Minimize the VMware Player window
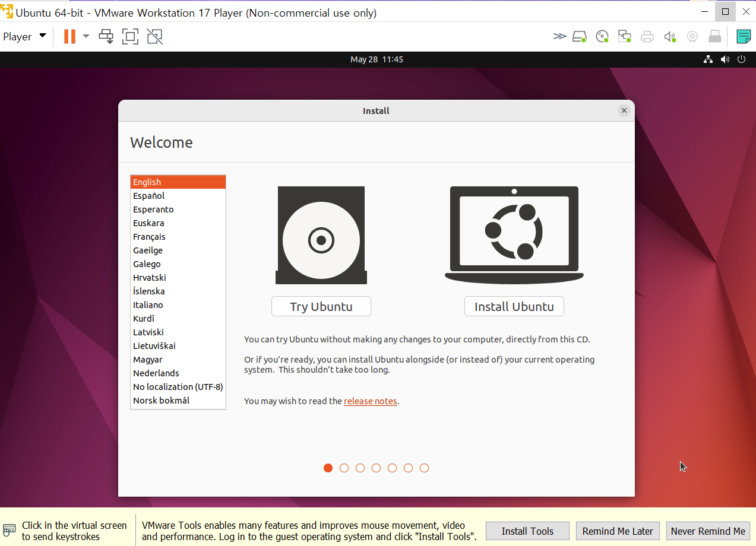Viewport: 756px width, 546px height. 704,11
